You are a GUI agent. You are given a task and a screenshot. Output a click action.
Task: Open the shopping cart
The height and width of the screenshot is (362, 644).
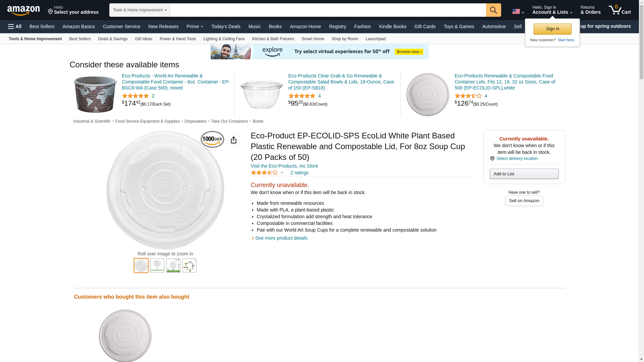coord(620,10)
